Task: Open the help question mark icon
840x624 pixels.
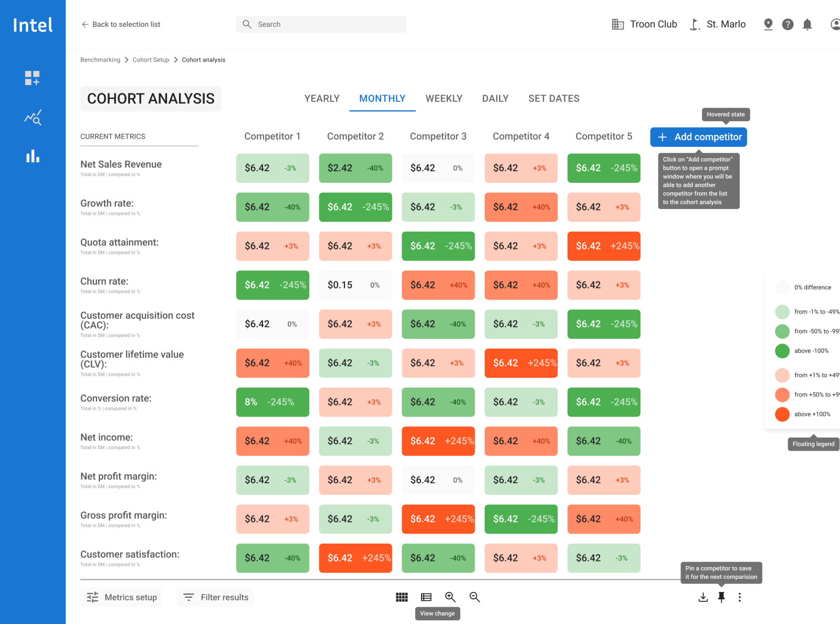Action: pos(787,24)
